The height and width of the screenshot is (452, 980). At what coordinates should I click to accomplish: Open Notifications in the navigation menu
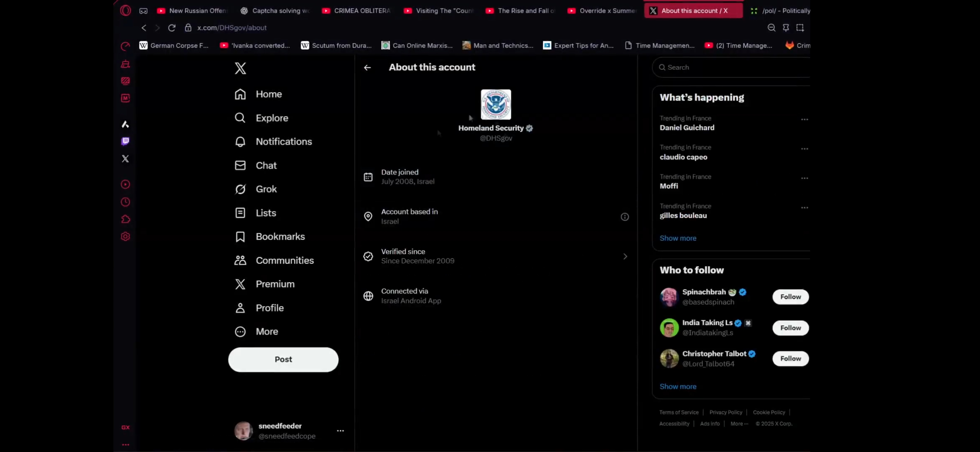coord(283,142)
